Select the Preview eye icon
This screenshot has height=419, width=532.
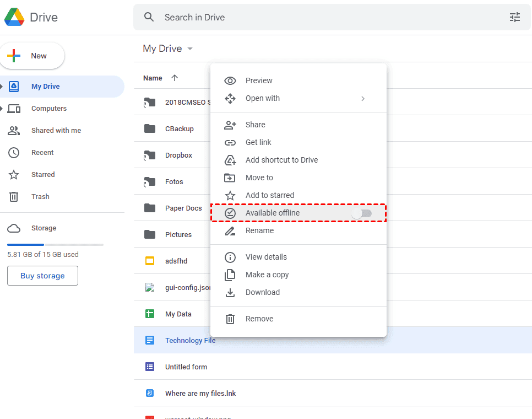230,80
